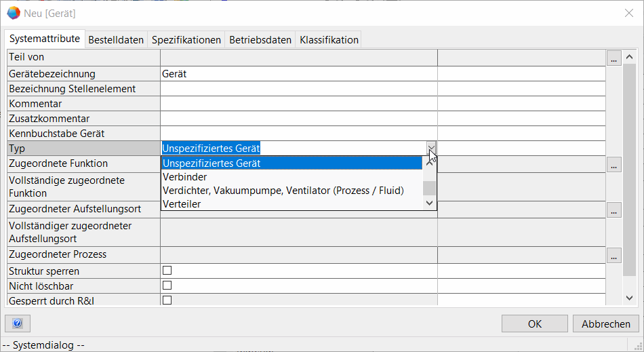
Task: Click the scroll-down arrow of attribute table
Action: click(x=630, y=298)
